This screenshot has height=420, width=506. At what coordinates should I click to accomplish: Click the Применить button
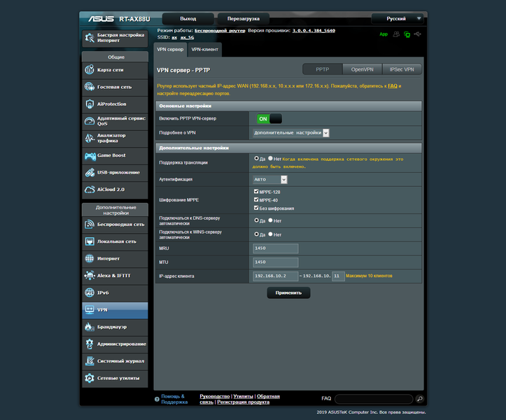[x=288, y=293]
